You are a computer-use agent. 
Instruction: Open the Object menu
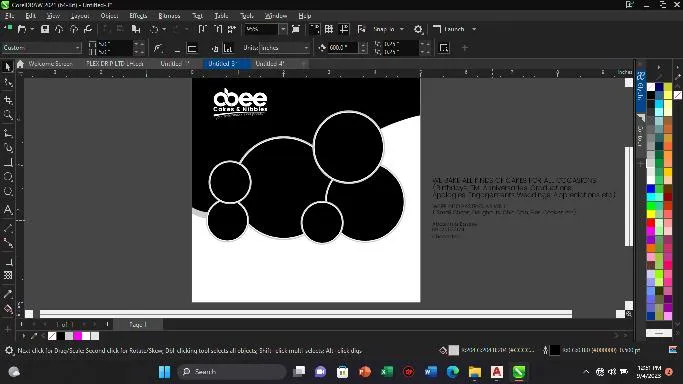(x=109, y=16)
